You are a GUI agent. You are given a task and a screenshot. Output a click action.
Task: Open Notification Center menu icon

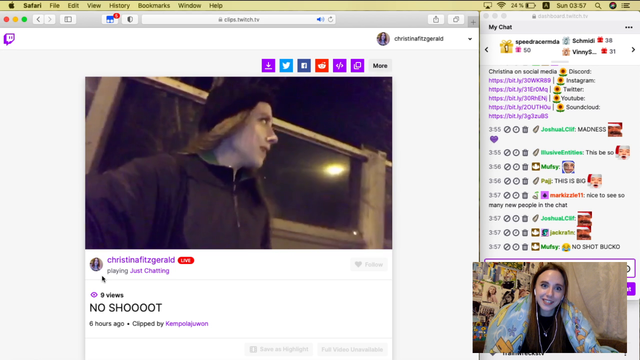point(626,6)
